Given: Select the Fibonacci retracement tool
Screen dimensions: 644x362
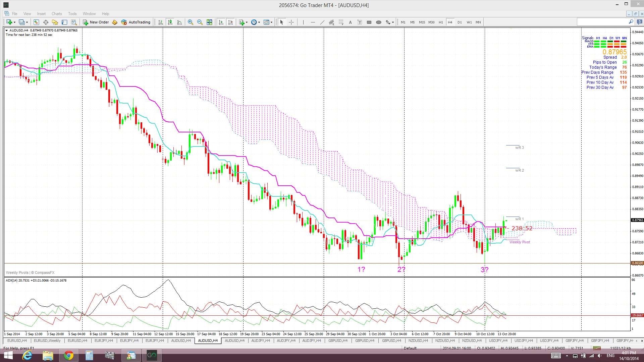Looking at the screenshot, I should point(341,22).
